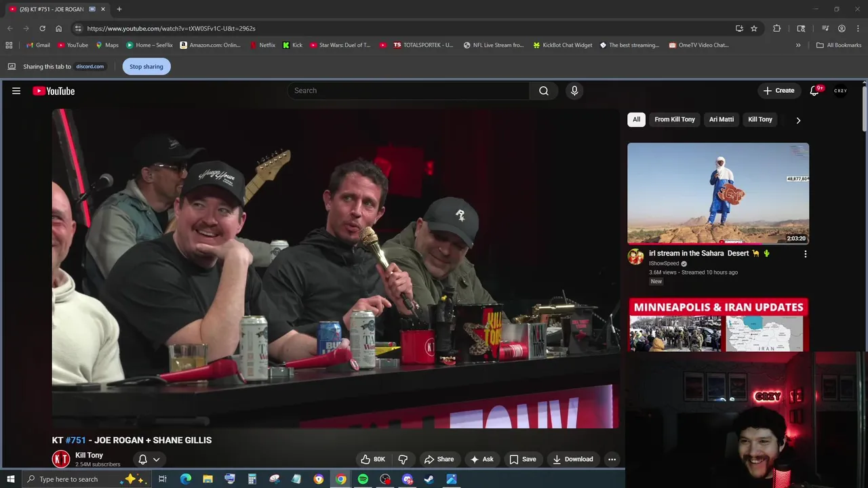Reload the page in Chrome
This screenshot has height=488, width=868.
coord(42,28)
